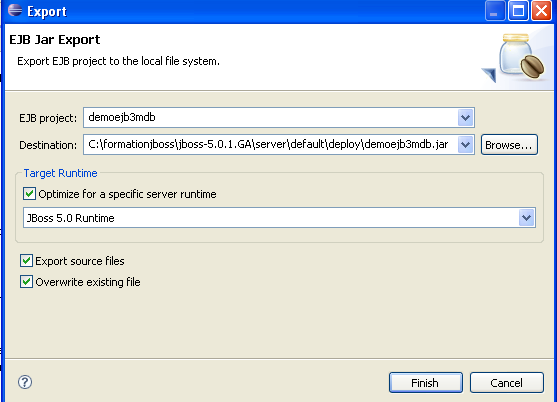This screenshot has height=402, width=557.
Task: Open the Destination history dropdown arrow
Action: click(x=465, y=145)
